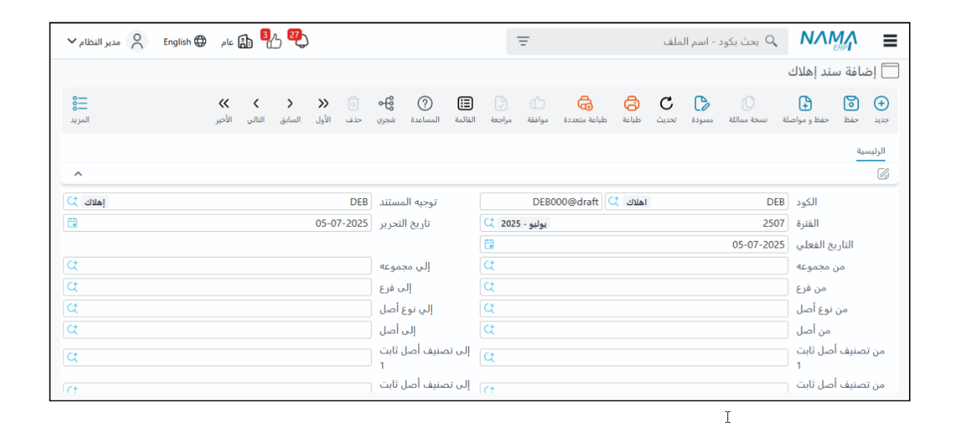The image size is (980, 430).
Task: Click the مسودة (Draft) toolbar icon
Action: coord(702,103)
